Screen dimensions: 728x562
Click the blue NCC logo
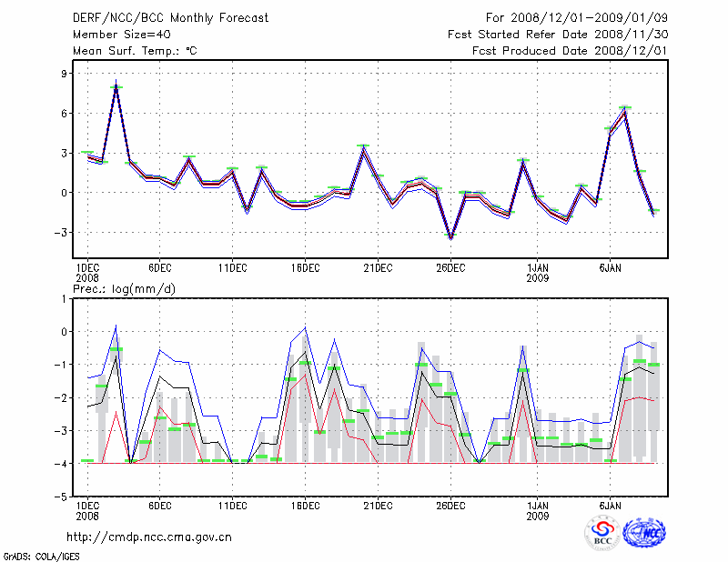[x=644, y=533]
